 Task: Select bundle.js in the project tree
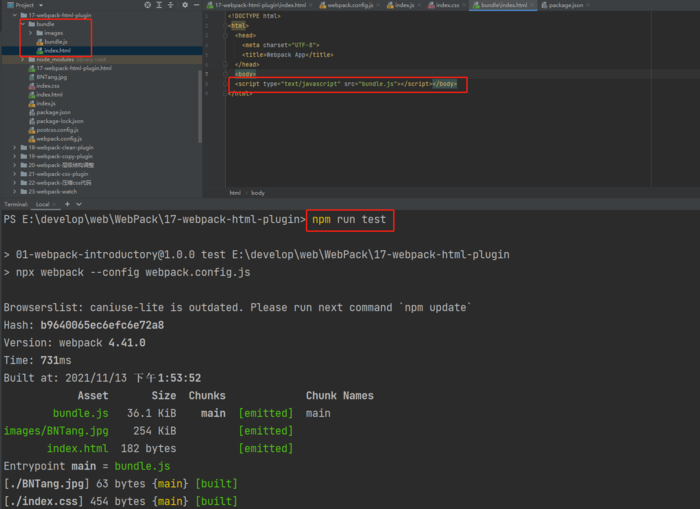(55, 42)
